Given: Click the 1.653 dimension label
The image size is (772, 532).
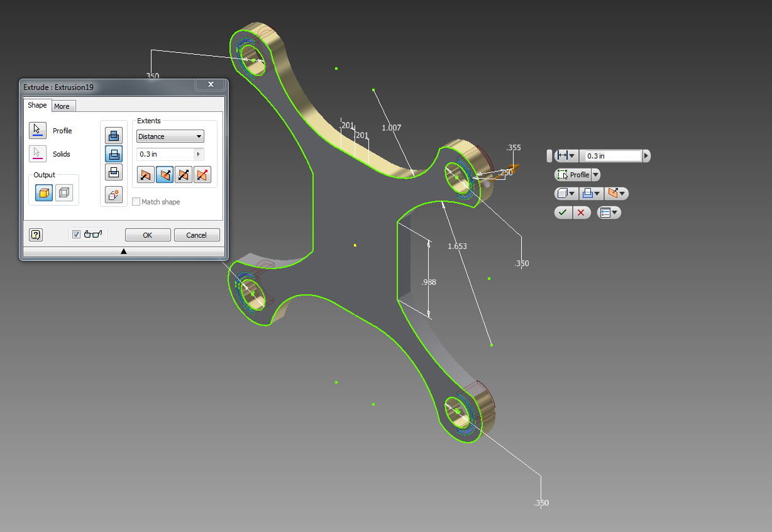Looking at the screenshot, I should pos(457,247).
